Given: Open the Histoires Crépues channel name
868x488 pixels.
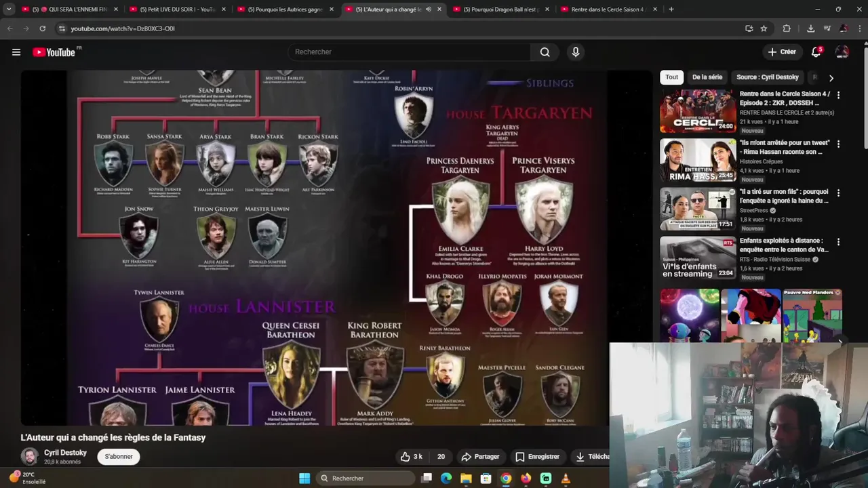Looking at the screenshot, I should (761, 162).
